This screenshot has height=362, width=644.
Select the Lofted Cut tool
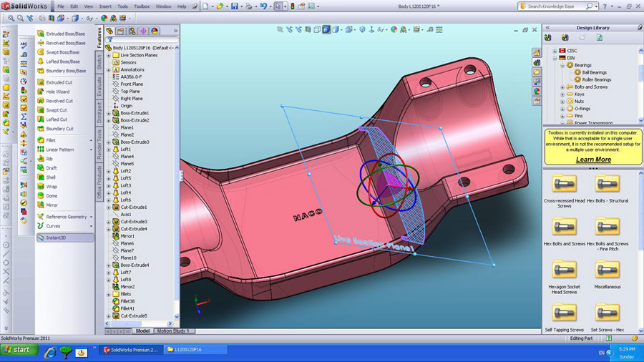click(52, 119)
